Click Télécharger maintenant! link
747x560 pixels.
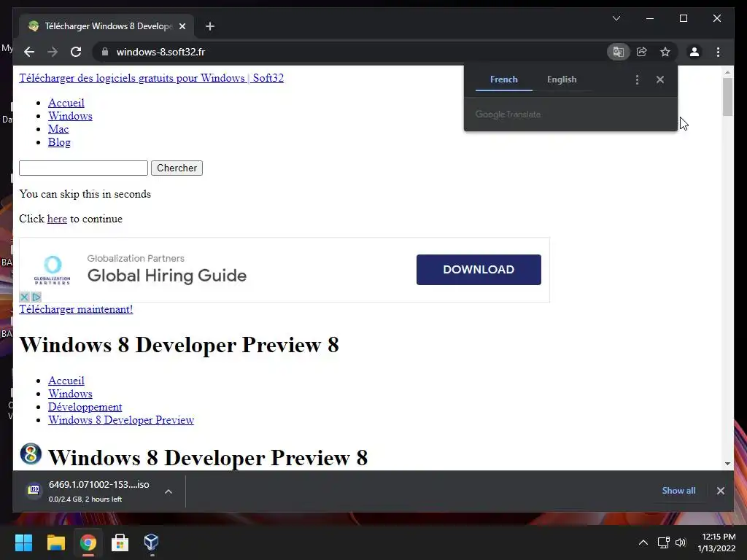[76, 309]
